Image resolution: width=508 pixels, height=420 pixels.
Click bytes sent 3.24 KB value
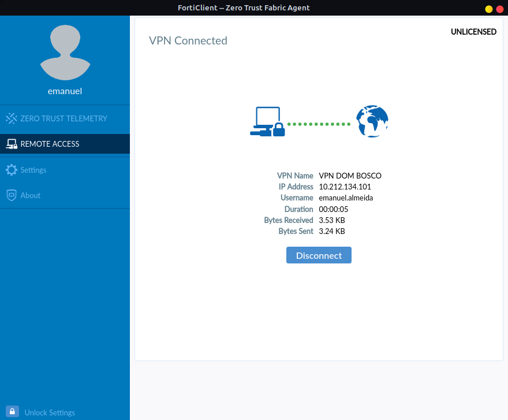click(332, 231)
